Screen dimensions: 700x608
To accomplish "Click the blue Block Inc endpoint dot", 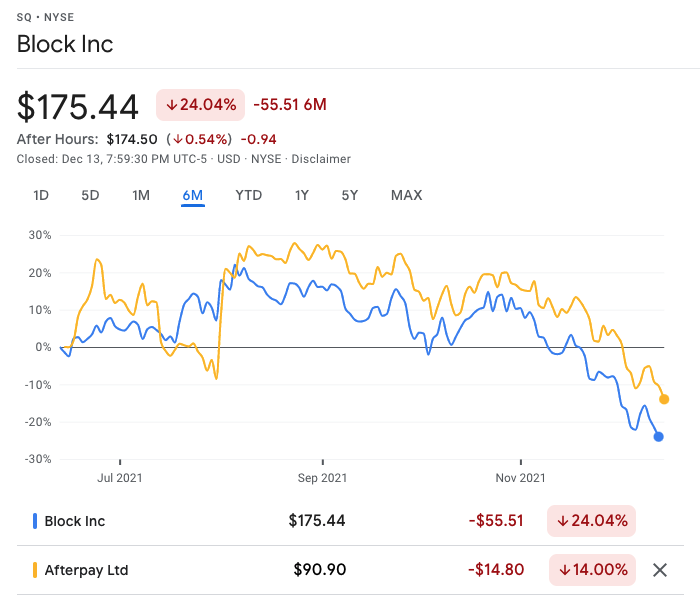I will 659,436.
